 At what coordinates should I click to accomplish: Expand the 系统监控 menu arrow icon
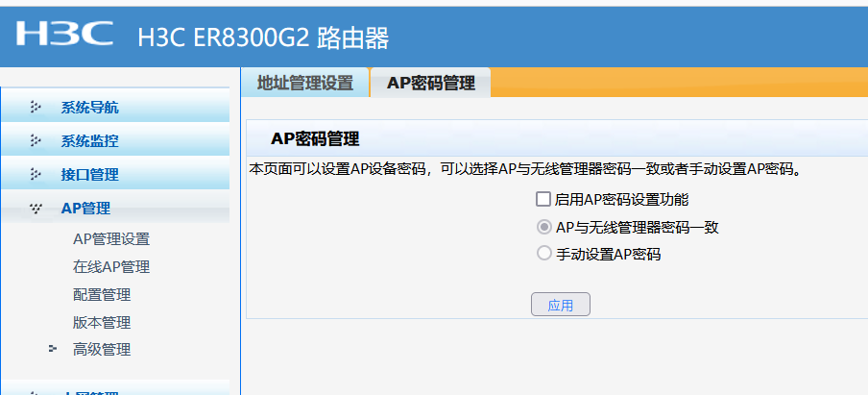point(36,141)
